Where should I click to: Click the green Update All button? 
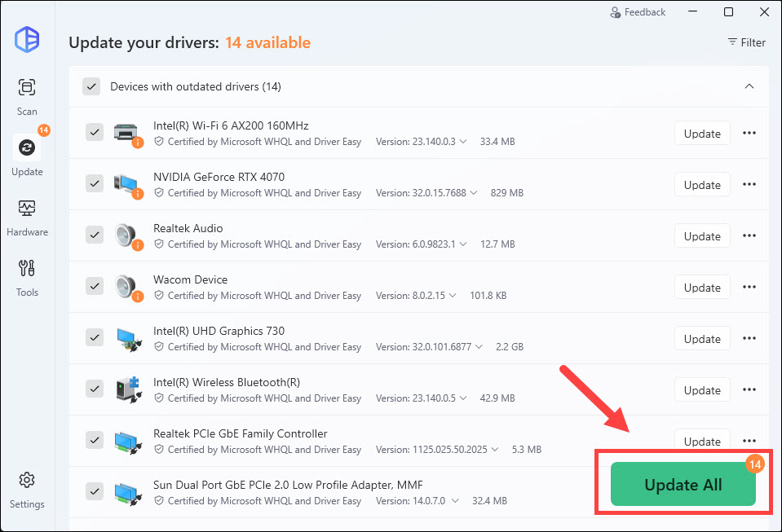pos(683,485)
